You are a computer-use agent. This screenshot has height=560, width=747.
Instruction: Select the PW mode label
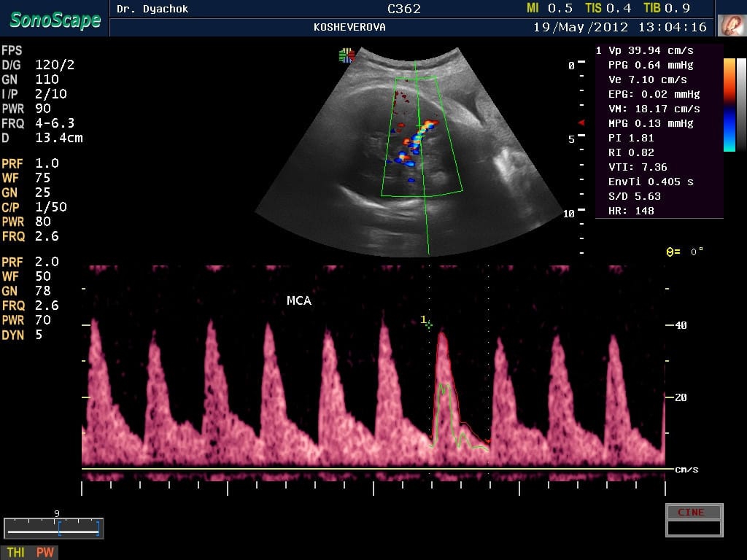tap(45, 553)
